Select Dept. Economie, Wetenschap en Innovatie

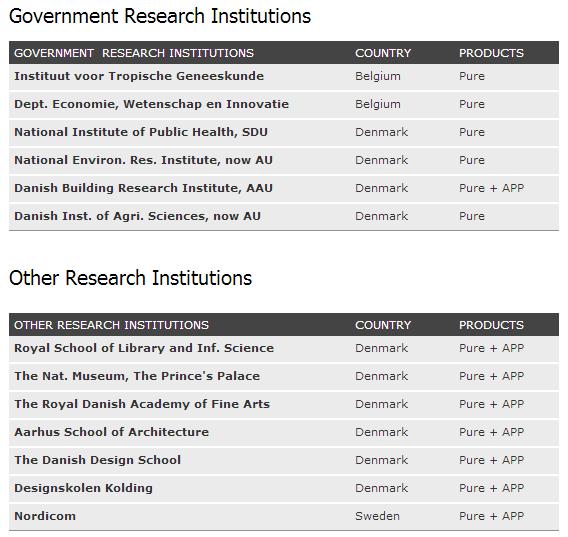151,104
